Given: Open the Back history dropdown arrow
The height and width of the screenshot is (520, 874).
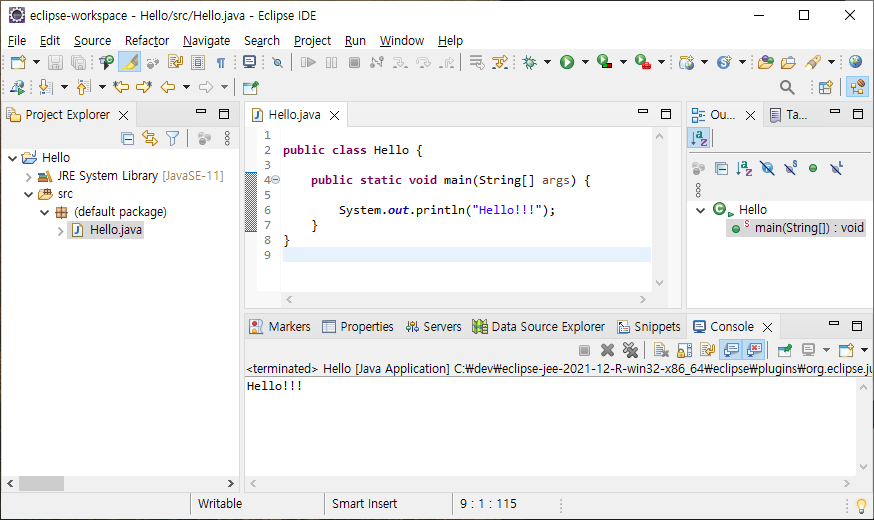Looking at the screenshot, I should point(186,87).
